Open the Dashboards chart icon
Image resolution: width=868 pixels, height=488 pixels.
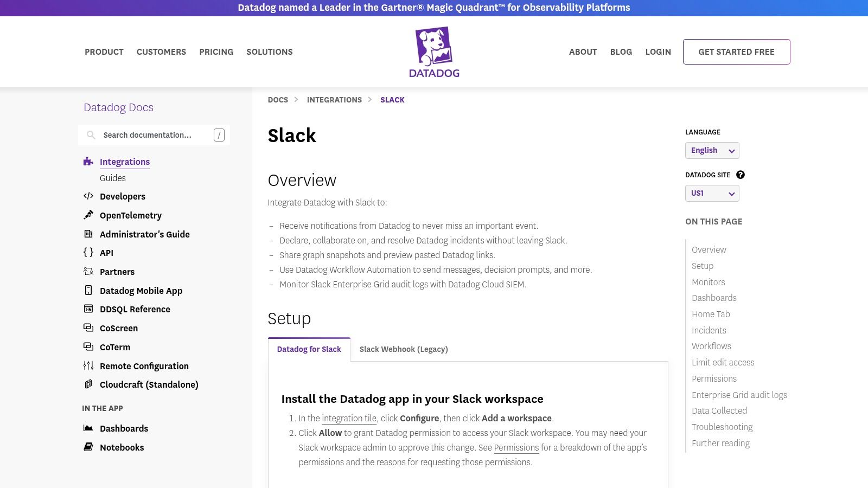pos(88,428)
